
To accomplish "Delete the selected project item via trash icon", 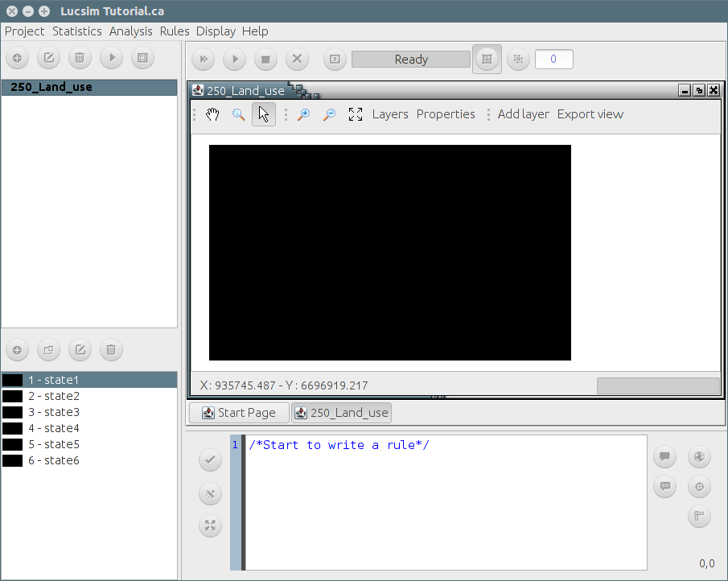I will pyautogui.click(x=79, y=57).
